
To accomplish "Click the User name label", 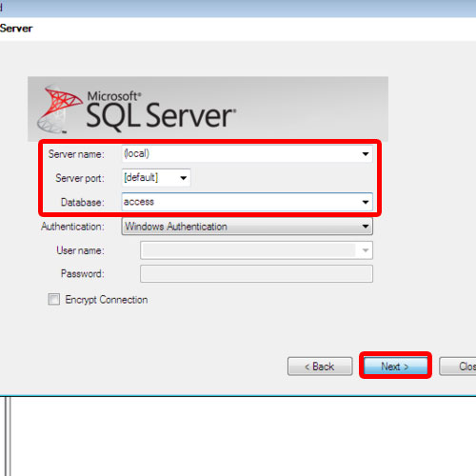I will tap(80, 250).
